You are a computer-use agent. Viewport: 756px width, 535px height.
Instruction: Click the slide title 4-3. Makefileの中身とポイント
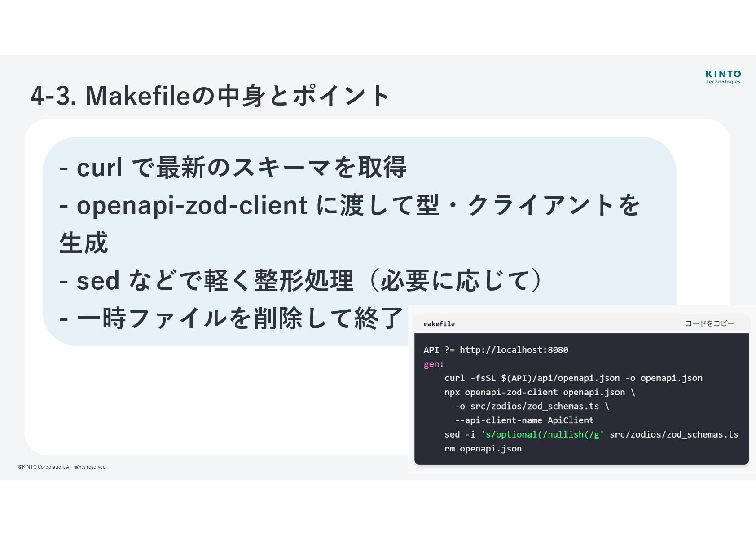(x=210, y=95)
